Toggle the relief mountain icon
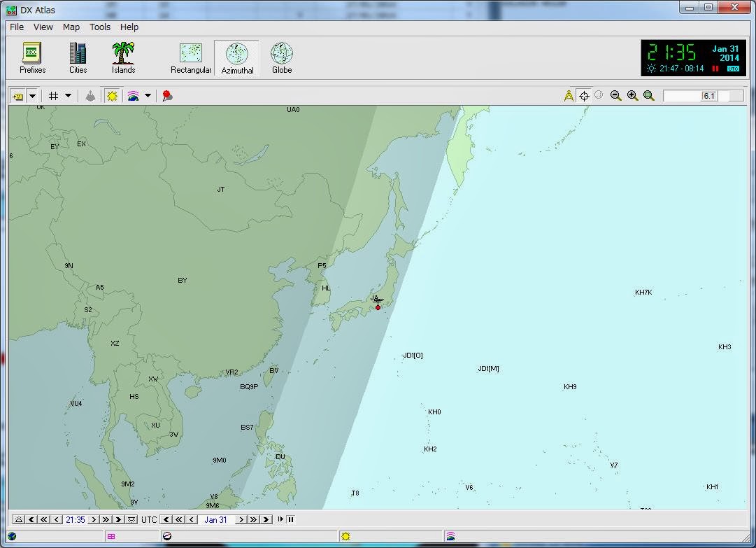This screenshot has height=548, width=756. click(90, 96)
